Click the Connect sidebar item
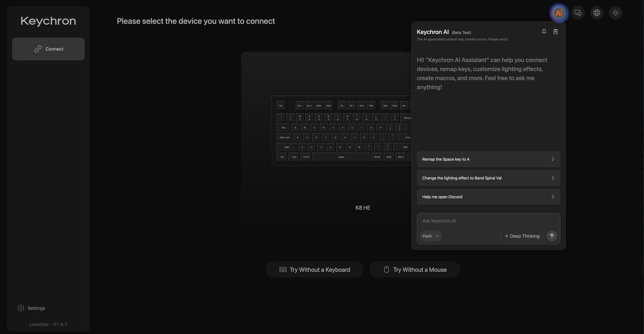The height and width of the screenshot is (334, 644). [48, 49]
